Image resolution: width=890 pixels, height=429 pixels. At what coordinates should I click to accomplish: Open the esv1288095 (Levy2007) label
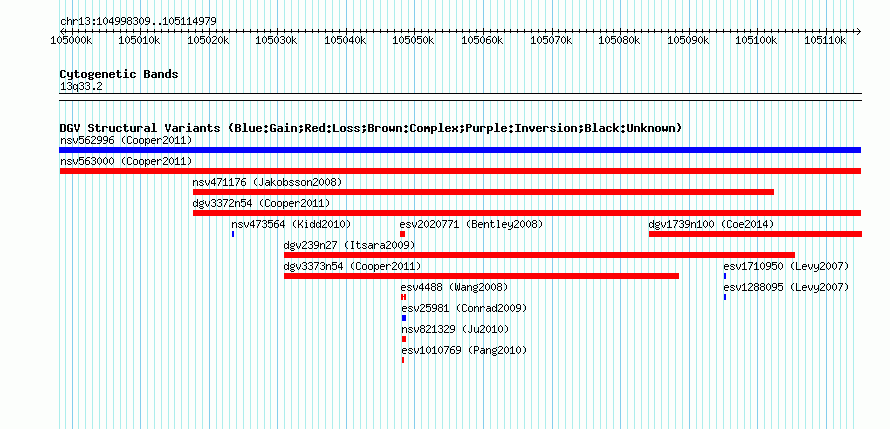786,287
